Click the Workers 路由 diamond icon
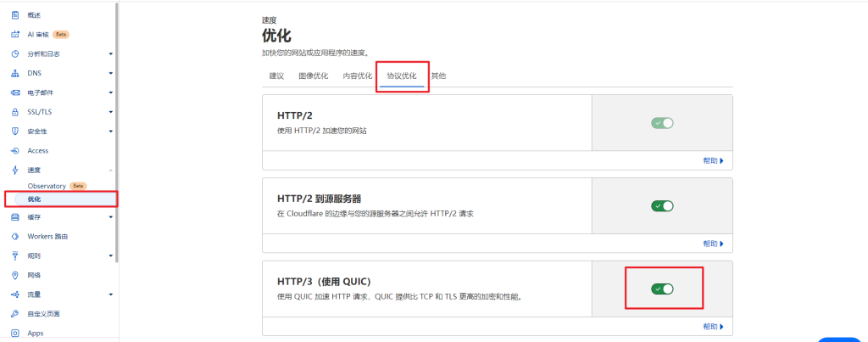The width and height of the screenshot is (868, 342). tap(15, 237)
